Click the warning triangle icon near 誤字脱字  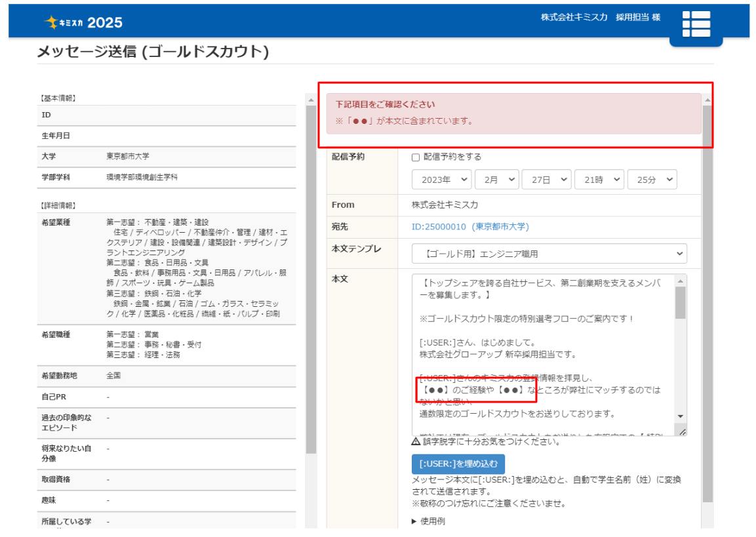tap(416, 441)
